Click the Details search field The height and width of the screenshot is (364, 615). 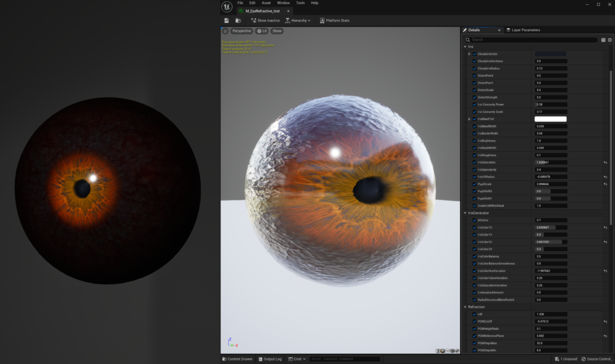pyautogui.click(x=532, y=40)
